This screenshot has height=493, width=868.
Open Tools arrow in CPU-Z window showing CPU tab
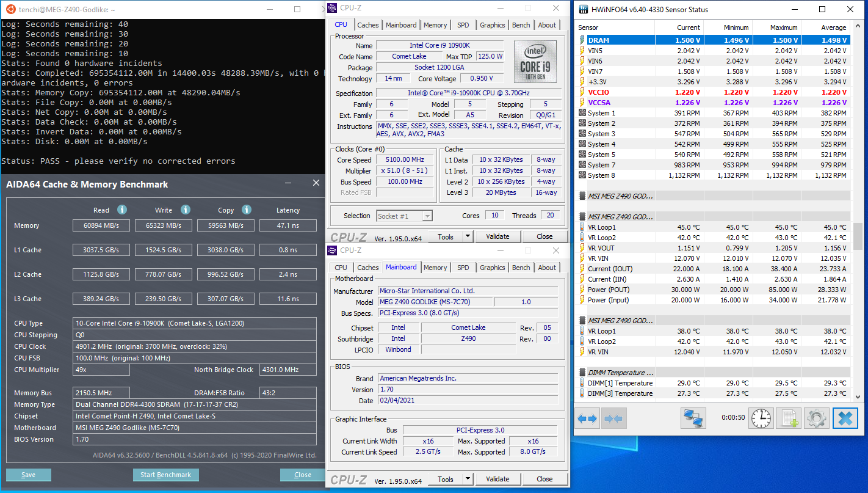pyautogui.click(x=468, y=236)
